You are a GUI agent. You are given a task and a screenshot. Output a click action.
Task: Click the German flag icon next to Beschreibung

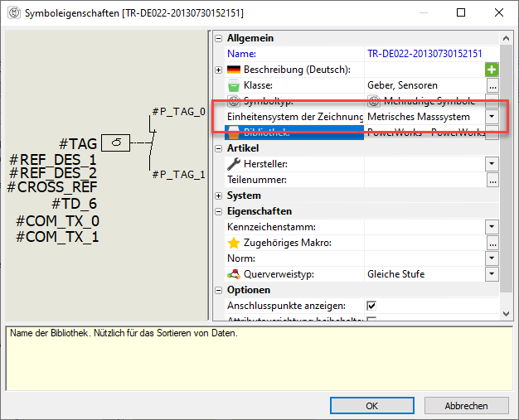(x=233, y=70)
